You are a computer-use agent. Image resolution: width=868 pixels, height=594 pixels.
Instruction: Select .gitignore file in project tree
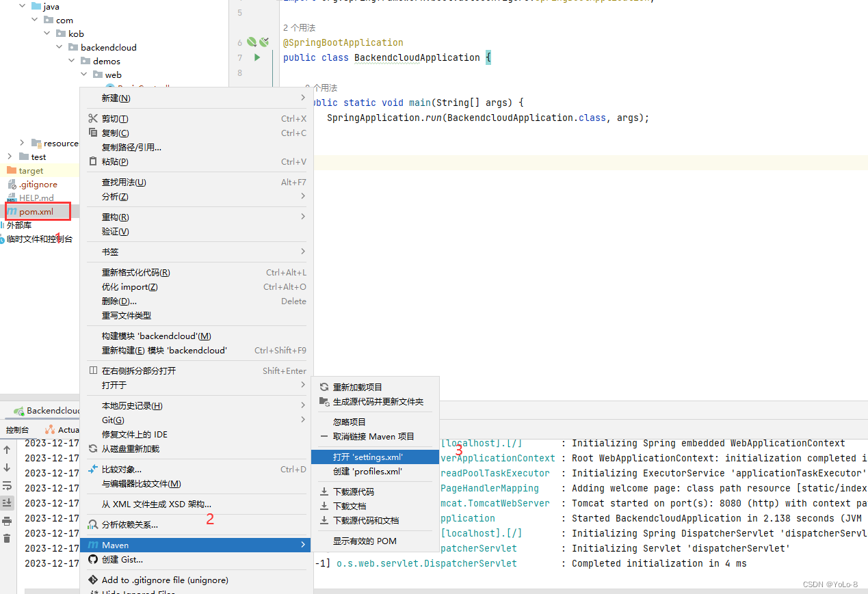tap(38, 184)
